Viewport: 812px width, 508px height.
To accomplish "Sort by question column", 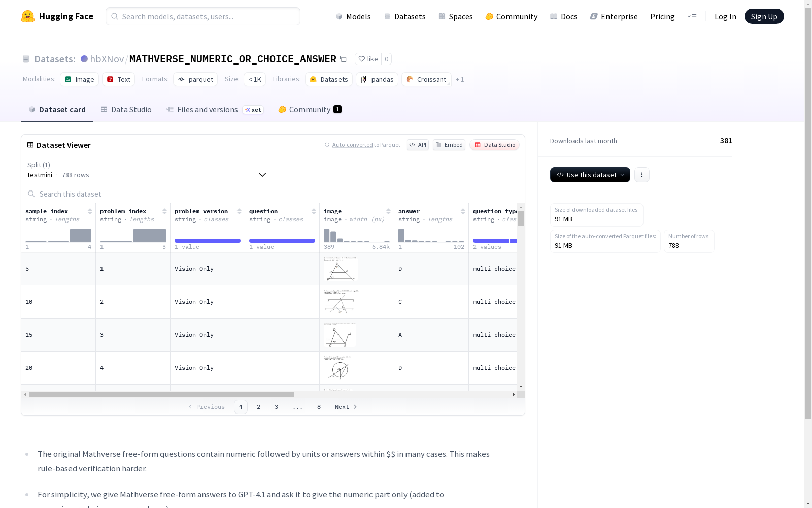I will tap(314, 211).
